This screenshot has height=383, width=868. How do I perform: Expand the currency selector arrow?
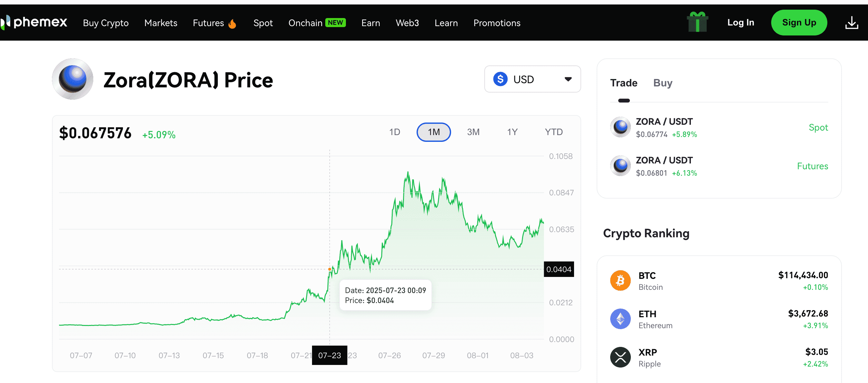tap(569, 79)
